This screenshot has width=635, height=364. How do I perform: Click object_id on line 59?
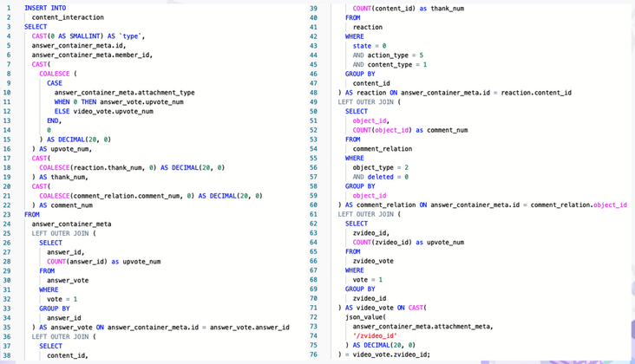[370, 195]
